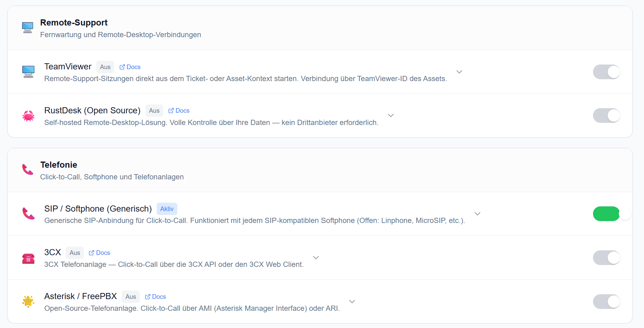Click the Remote-Support monitor icon
Viewport: 644px width, 328px height.
27,28
